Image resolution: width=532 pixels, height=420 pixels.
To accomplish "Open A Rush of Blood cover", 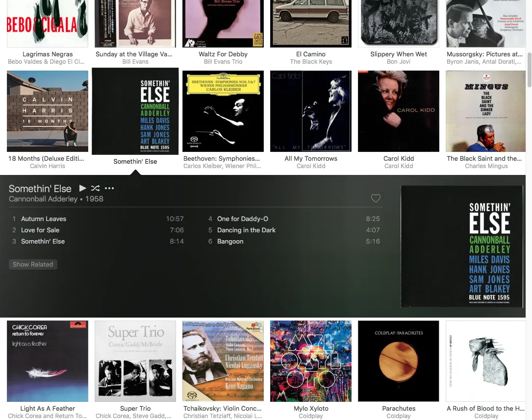I will (486, 361).
